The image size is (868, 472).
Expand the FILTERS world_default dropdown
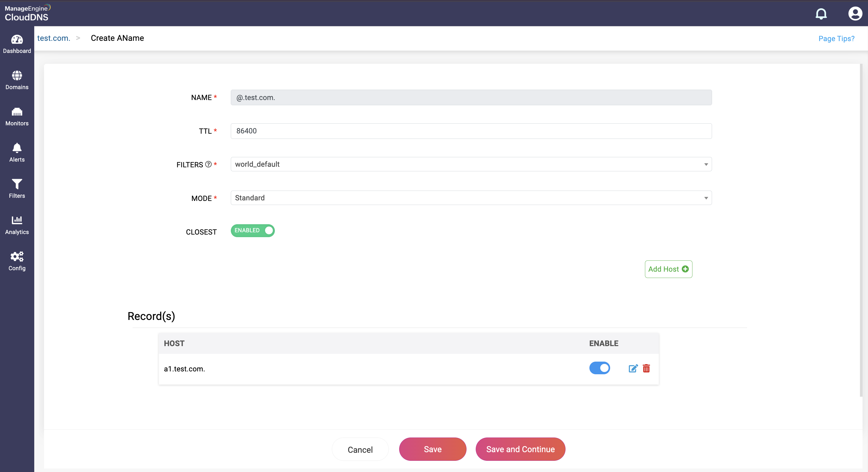[471, 164]
